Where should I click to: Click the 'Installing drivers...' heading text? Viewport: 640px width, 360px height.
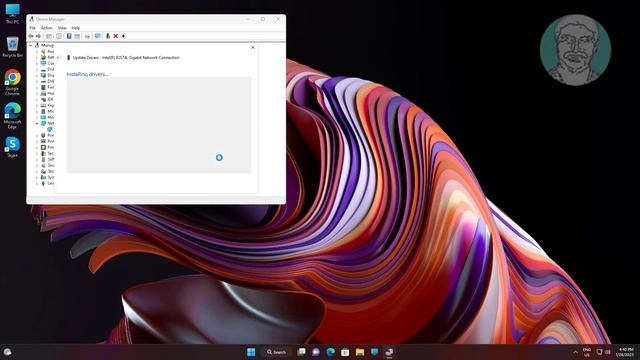click(x=87, y=74)
